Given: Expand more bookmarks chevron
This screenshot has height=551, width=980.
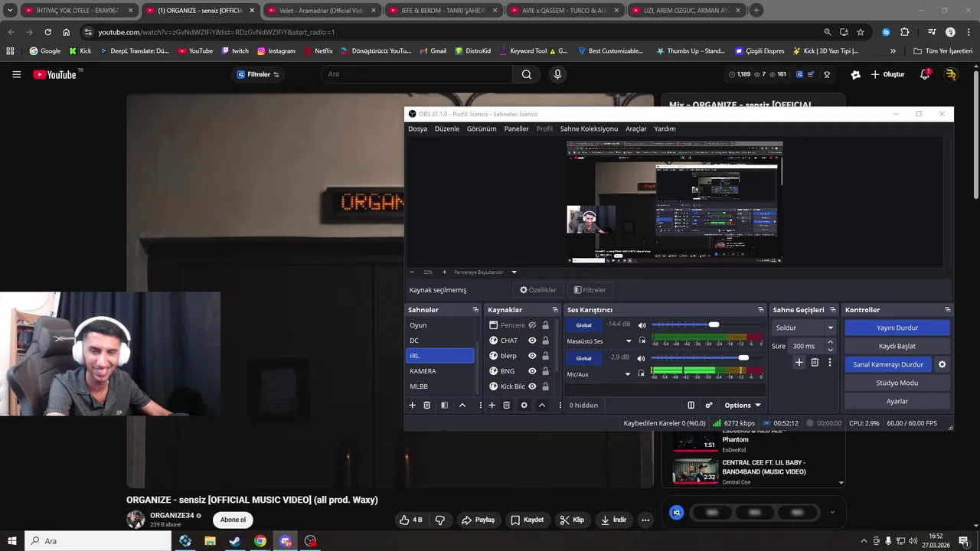Looking at the screenshot, I should 893,51.
